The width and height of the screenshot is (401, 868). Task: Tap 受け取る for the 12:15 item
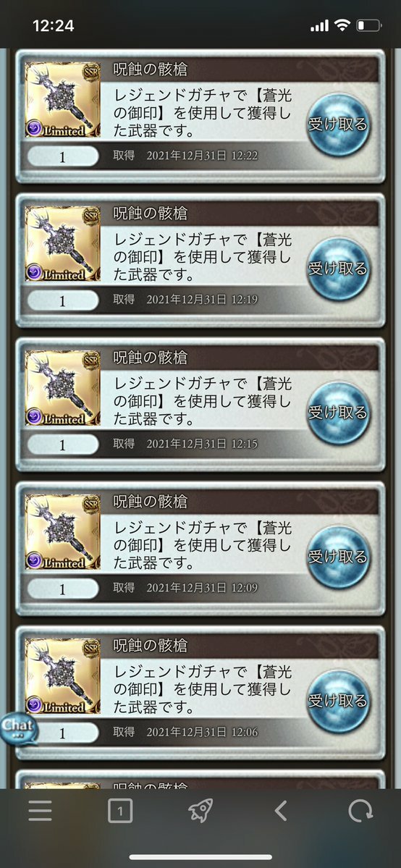click(338, 413)
